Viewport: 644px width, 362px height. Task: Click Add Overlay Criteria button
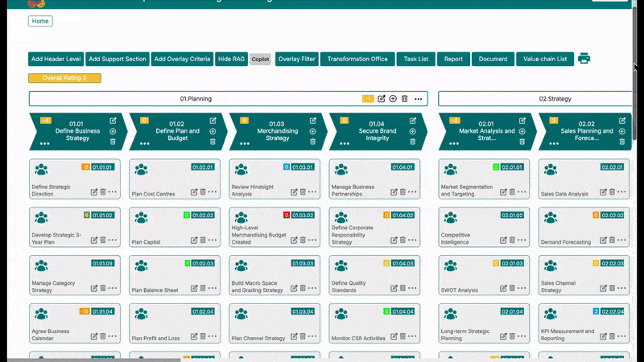(182, 59)
